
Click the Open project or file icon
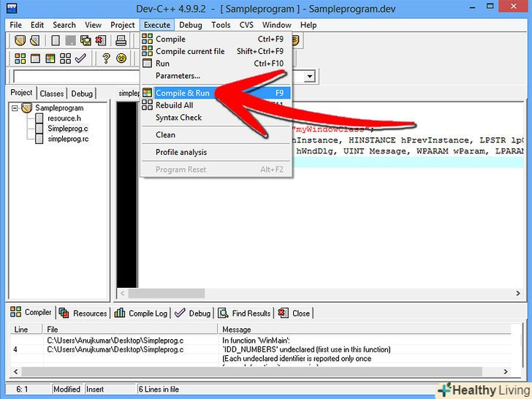pyautogui.click(x=34, y=40)
